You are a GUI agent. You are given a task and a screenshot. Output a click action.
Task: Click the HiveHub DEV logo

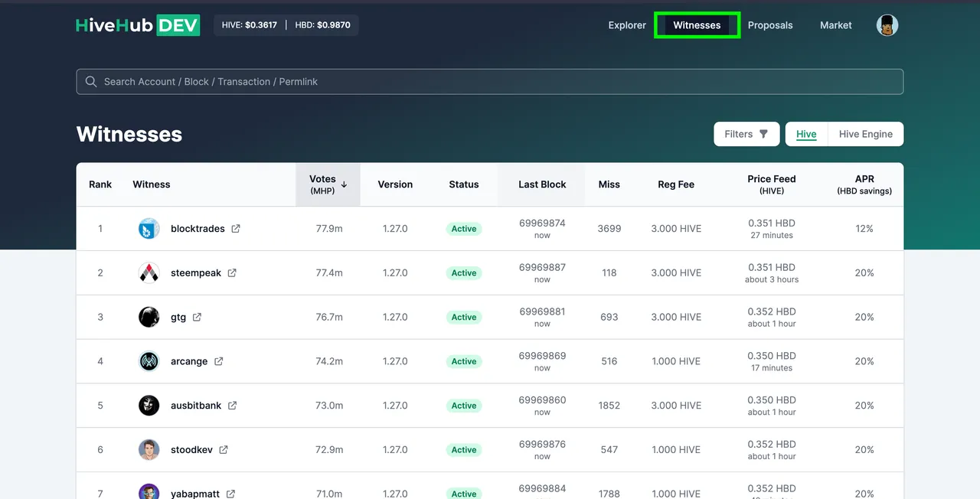pyautogui.click(x=138, y=25)
